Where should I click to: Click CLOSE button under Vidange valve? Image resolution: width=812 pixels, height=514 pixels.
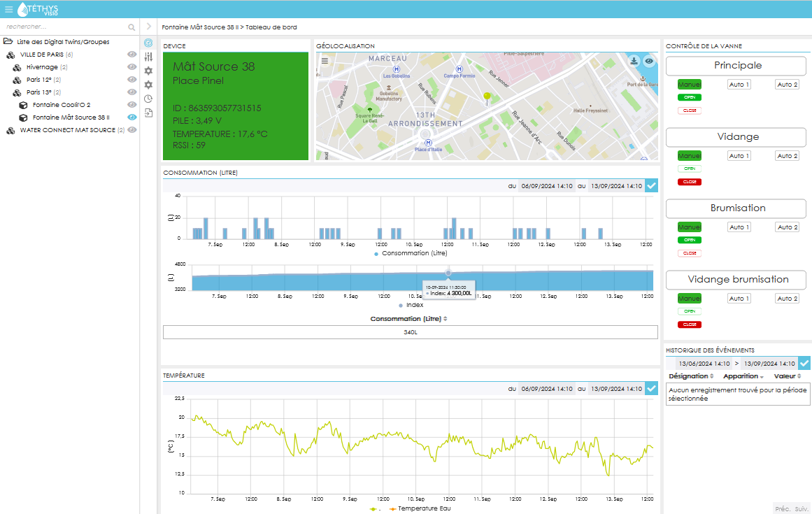coord(690,182)
